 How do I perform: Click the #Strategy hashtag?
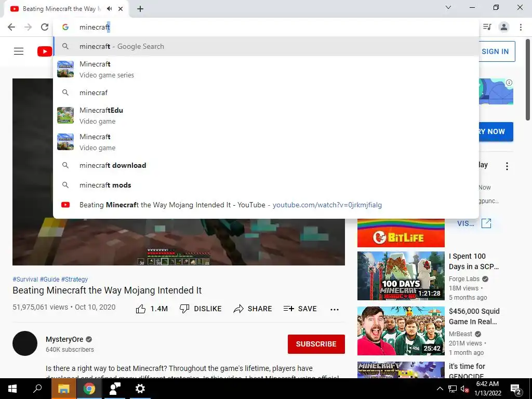point(74,279)
